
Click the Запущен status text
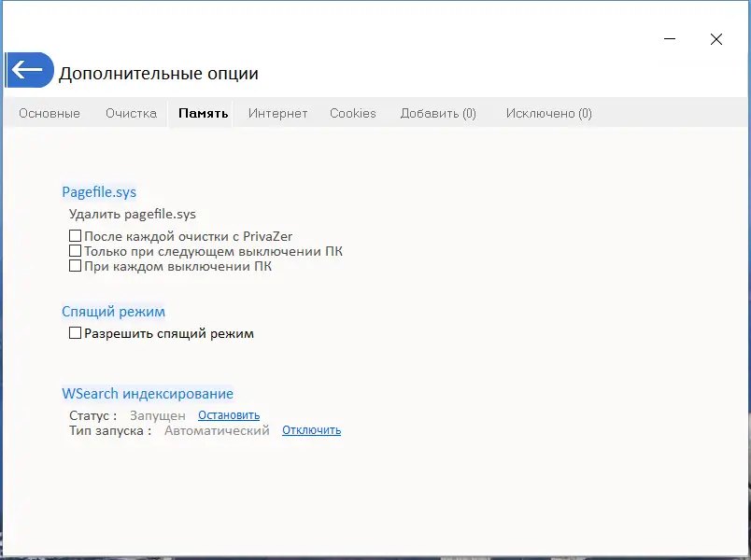coord(159,414)
